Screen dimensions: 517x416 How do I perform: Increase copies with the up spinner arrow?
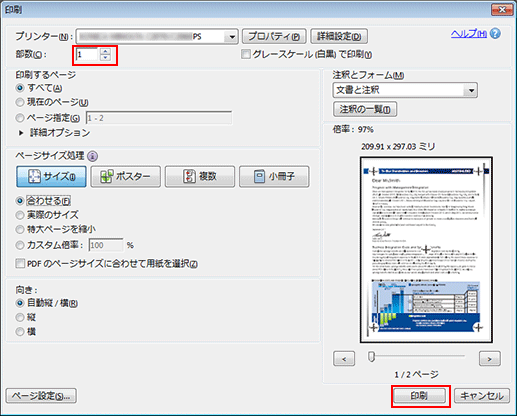click(x=105, y=51)
